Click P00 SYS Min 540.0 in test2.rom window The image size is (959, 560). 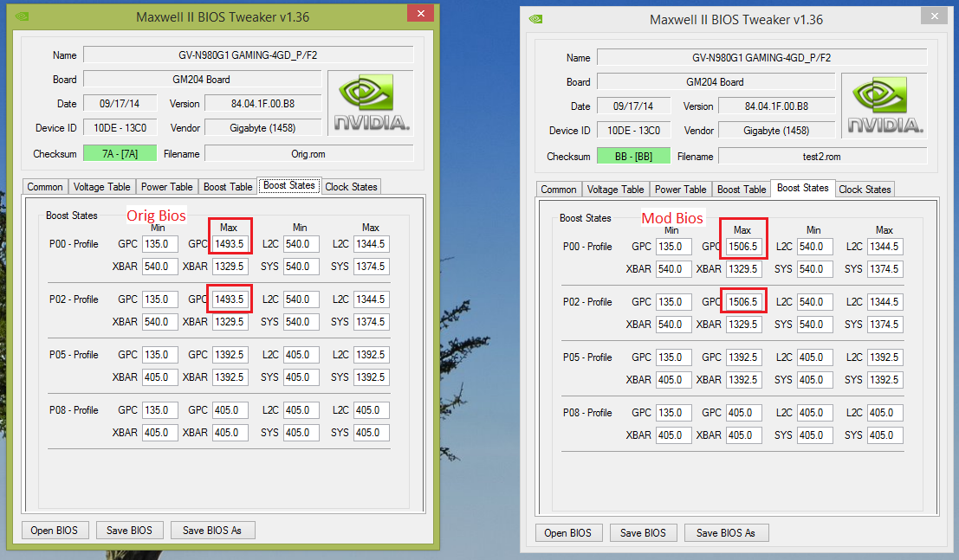tap(814, 269)
